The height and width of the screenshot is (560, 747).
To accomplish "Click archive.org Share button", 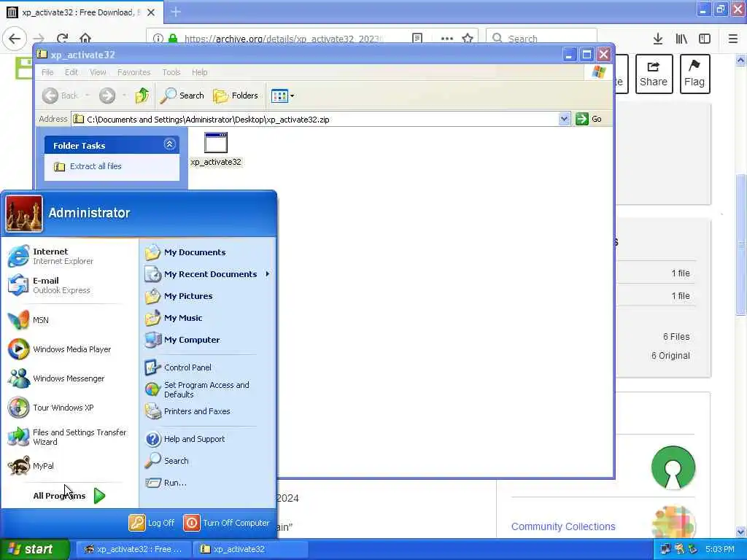I will point(654,74).
